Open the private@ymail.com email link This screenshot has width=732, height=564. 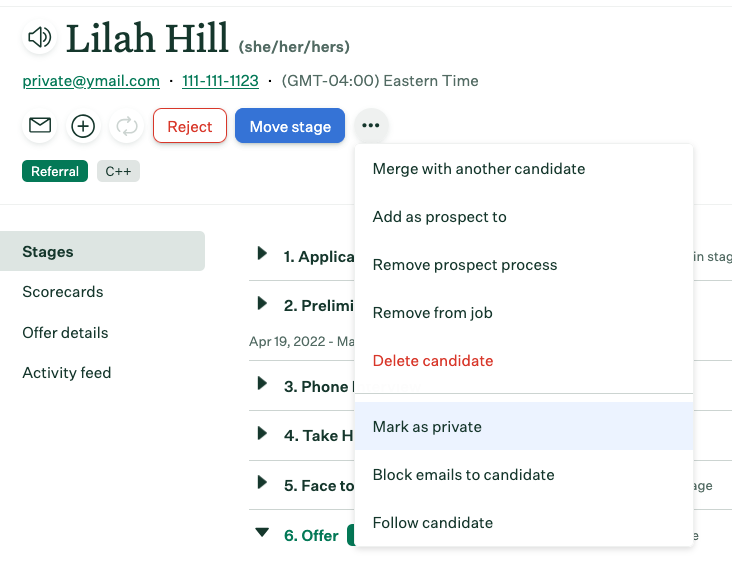91,81
